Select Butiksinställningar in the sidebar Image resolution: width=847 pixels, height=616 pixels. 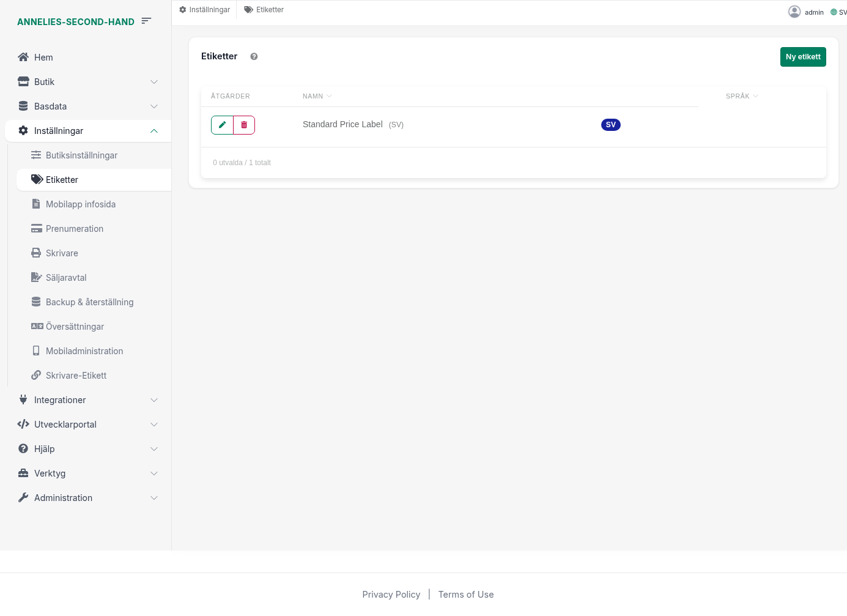tap(81, 155)
